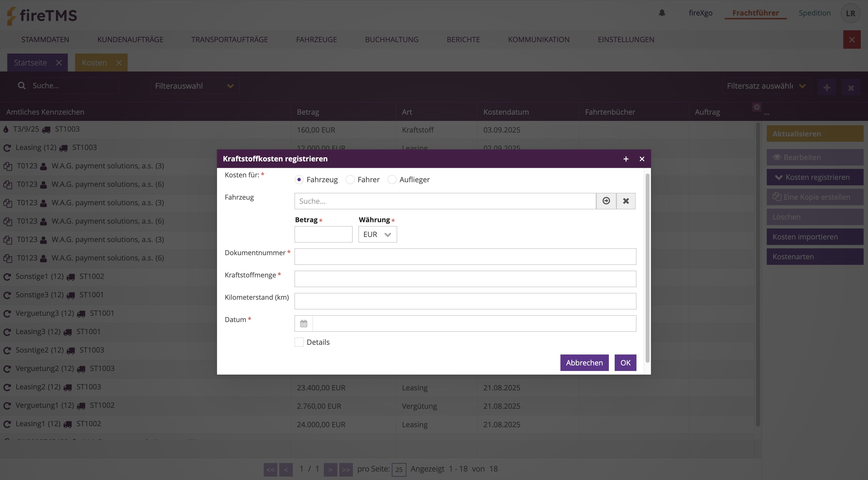Select the Fahrer radio button
868x480 pixels.
coord(350,180)
